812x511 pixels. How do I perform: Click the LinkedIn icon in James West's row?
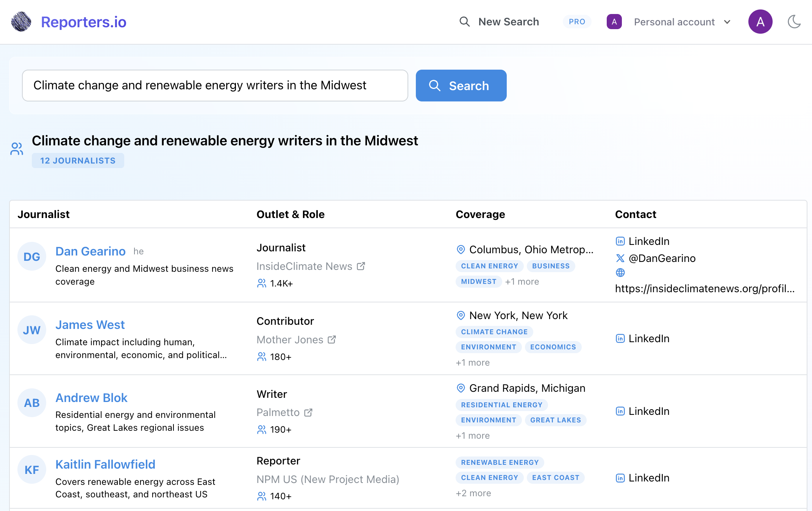coord(620,338)
